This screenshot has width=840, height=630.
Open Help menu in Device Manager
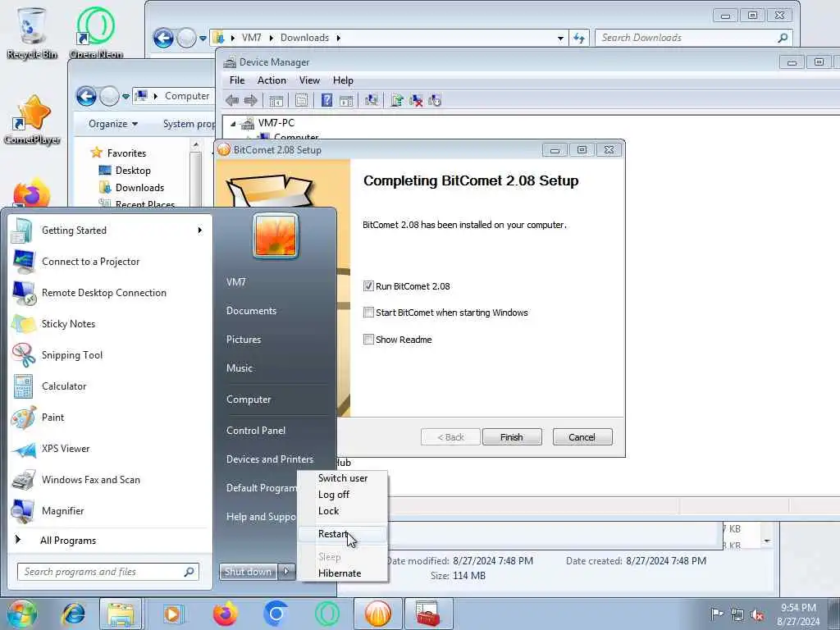pyautogui.click(x=343, y=80)
